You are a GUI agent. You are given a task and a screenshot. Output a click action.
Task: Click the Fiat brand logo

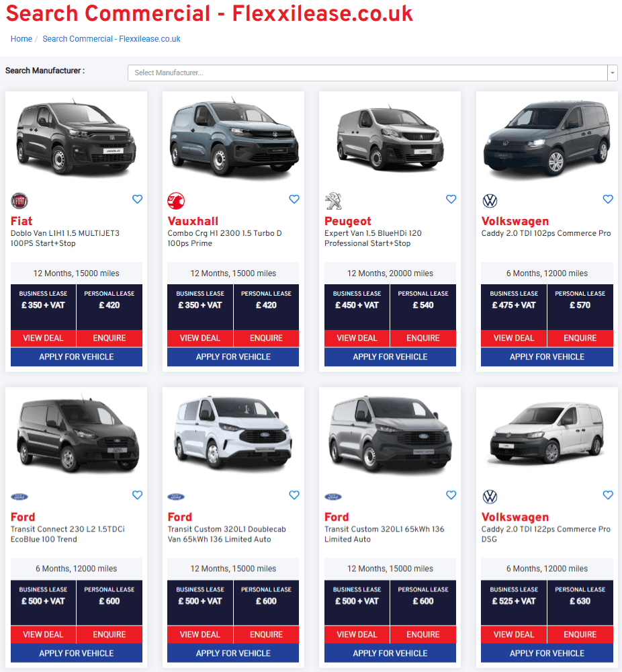tap(19, 200)
